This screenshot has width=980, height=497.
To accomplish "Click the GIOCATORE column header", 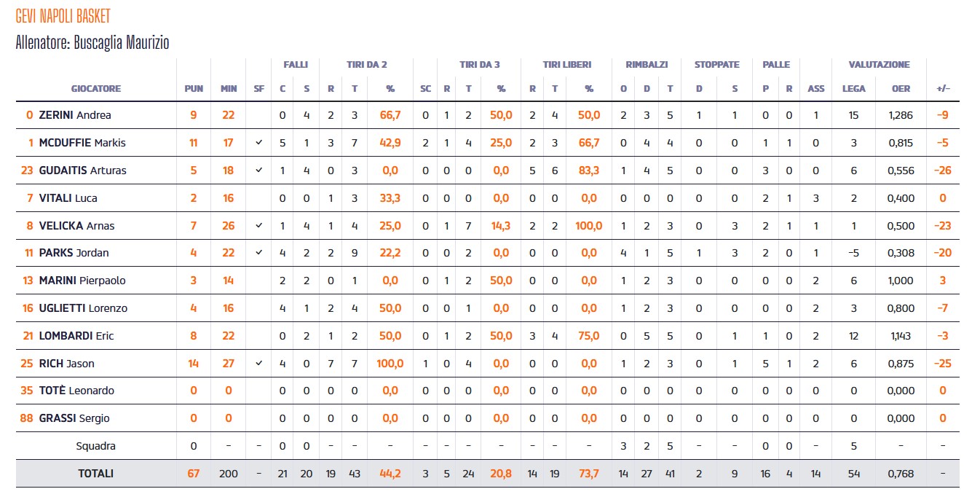I will [x=96, y=89].
